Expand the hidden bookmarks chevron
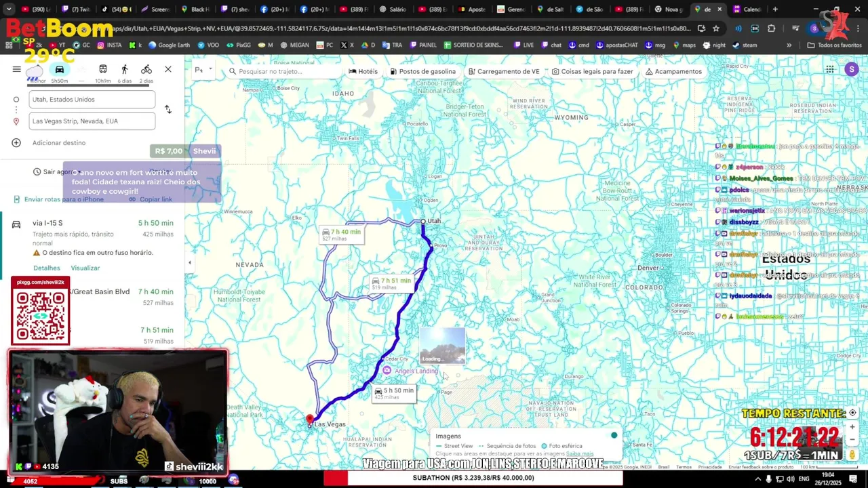 (x=789, y=45)
